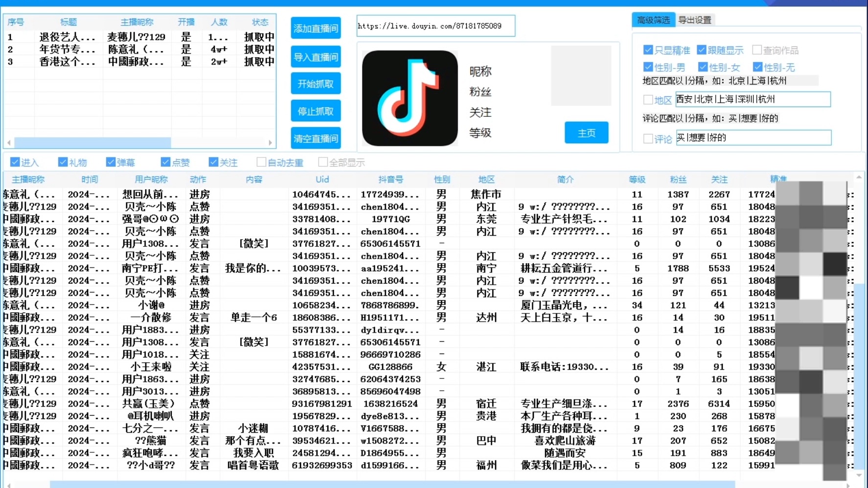Click the 导入直播间 import button
This screenshot has width=868, height=488.
point(316,56)
